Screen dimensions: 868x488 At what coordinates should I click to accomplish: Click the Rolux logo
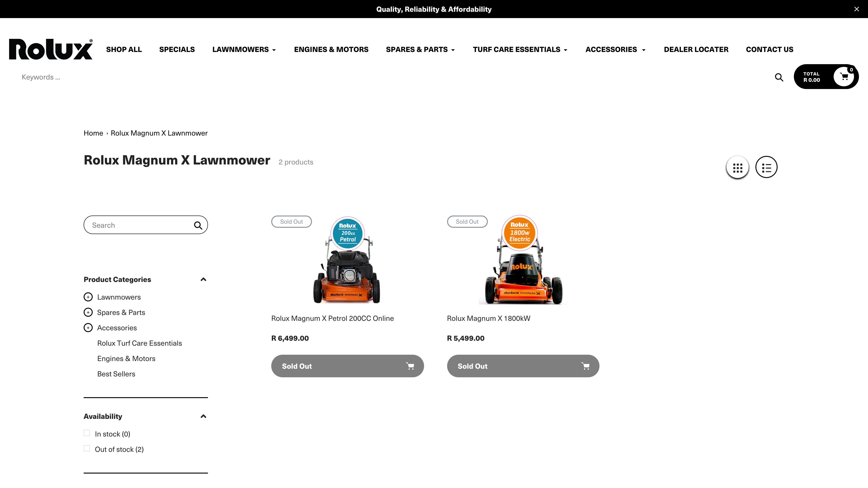pos(51,49)
